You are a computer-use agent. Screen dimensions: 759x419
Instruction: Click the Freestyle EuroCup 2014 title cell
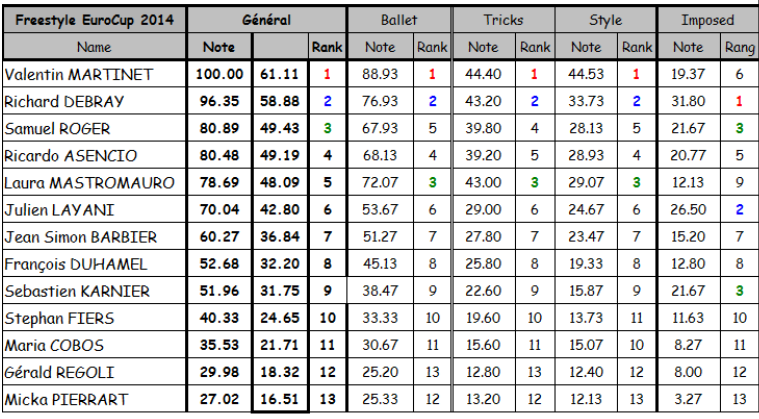click(x=94, y=20)
